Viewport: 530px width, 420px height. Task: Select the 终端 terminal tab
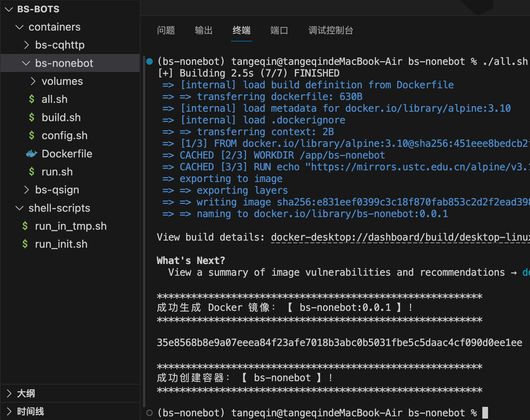(242, 30)
